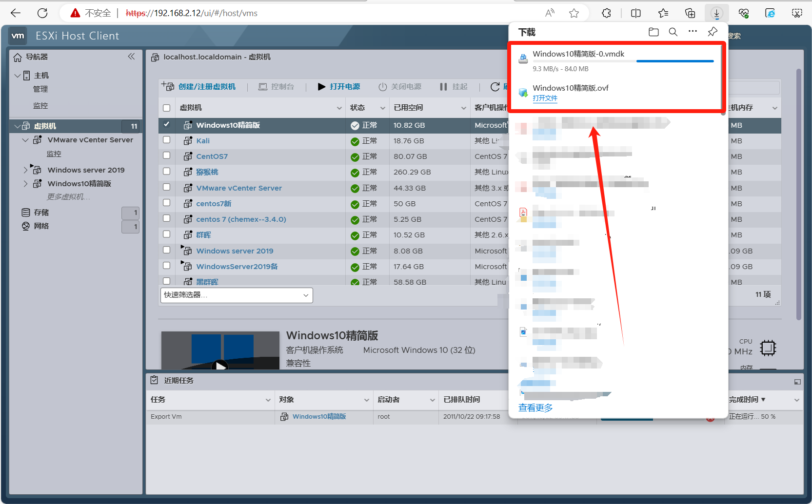Collapse the navigator panel with double chevron
Viewport: 812px width, 504px height.
point(131,57)
